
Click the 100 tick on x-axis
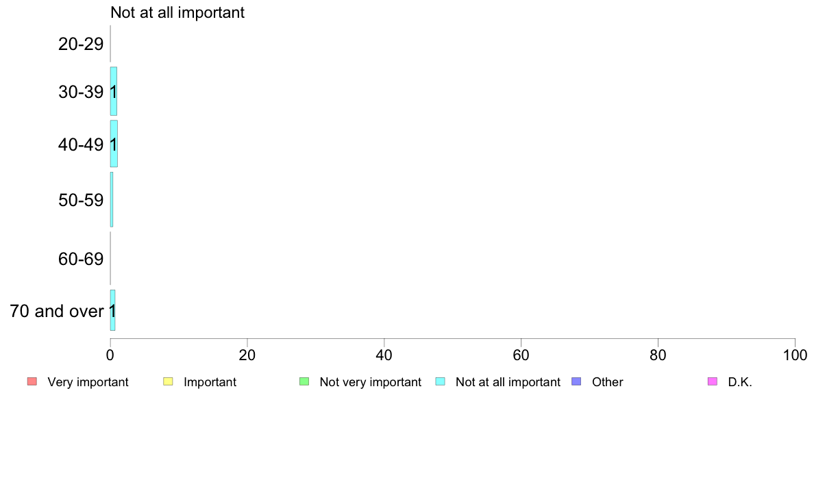tap(795, 355)
